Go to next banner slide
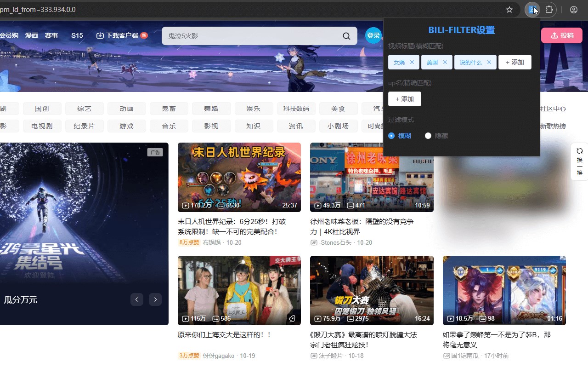 155,299
